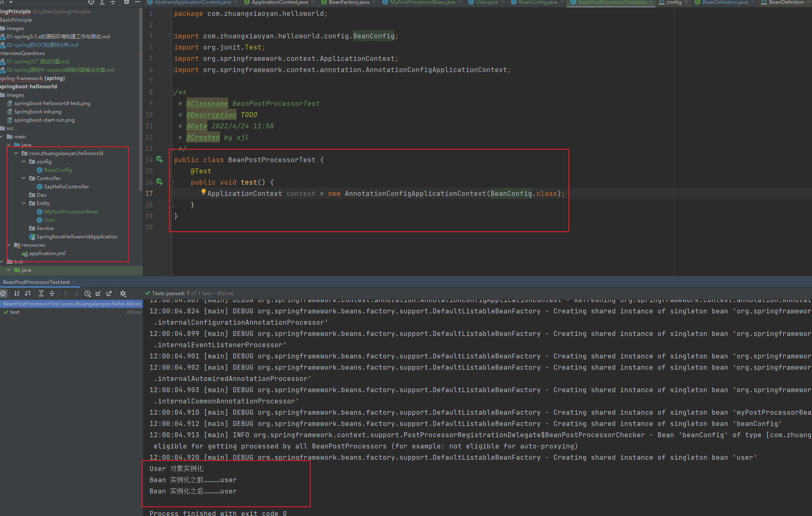Open test runner settings gear
Viewport: 812px width, 516px height.
pos(123,293)
